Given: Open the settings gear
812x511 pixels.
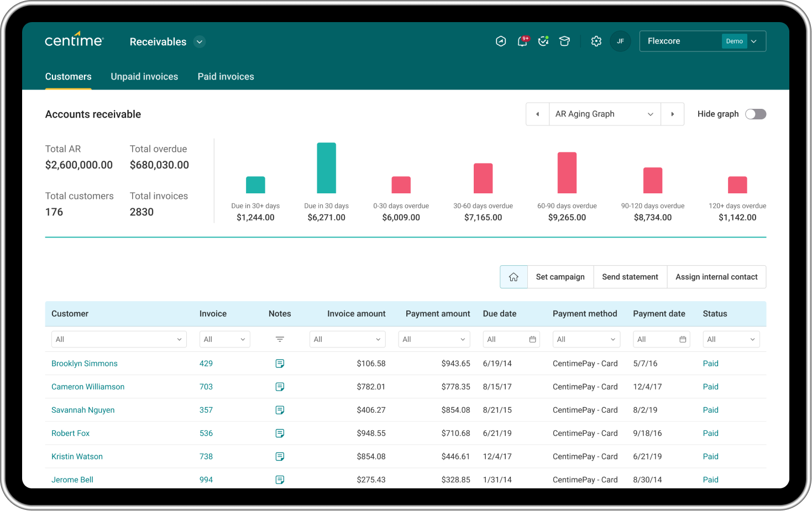Looking at the screenshot, I should [596, 41].
